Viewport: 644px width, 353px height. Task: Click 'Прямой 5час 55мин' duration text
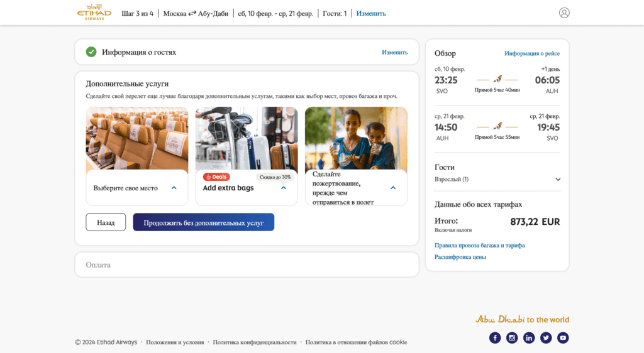(x=497, y=137)
